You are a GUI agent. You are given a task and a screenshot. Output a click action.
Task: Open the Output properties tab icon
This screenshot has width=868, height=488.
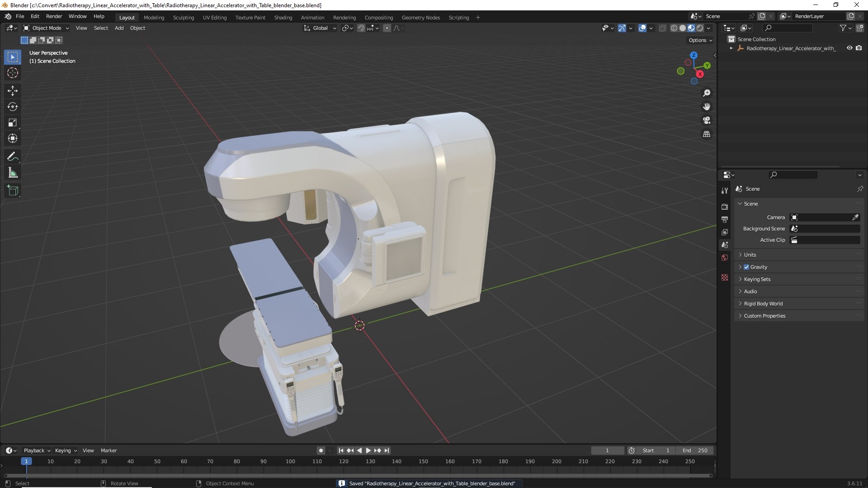coord(725,219)
